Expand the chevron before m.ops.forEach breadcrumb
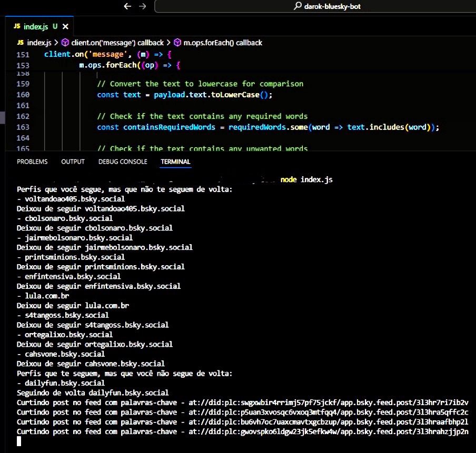The height and width of the screenshot is (453, 476). (168, 43)
